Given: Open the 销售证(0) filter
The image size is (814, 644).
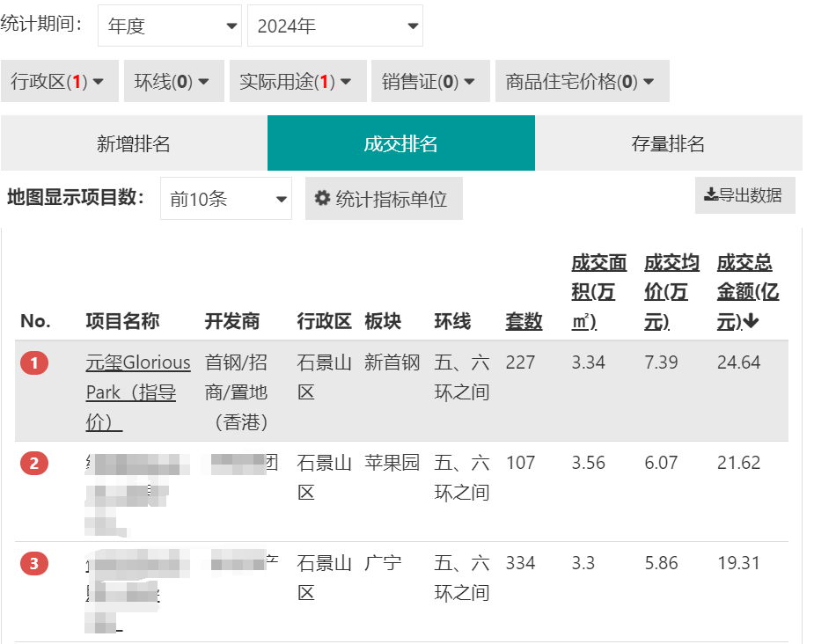Looking at the screenshot, I should coord(430,81).
